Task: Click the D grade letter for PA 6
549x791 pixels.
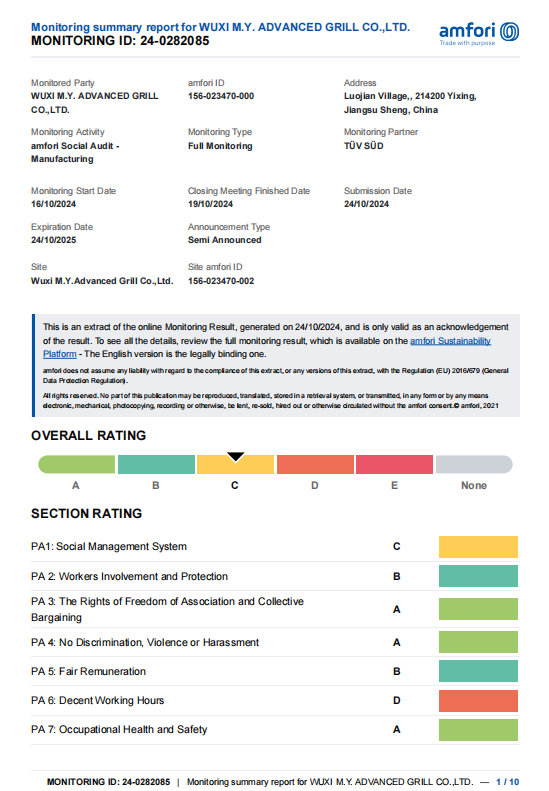Action: point(397,701)
